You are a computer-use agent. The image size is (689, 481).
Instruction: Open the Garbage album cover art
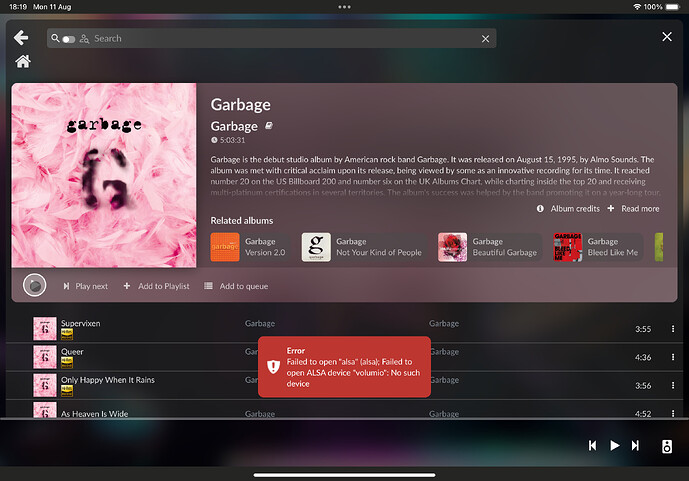[x=104, y=175]
